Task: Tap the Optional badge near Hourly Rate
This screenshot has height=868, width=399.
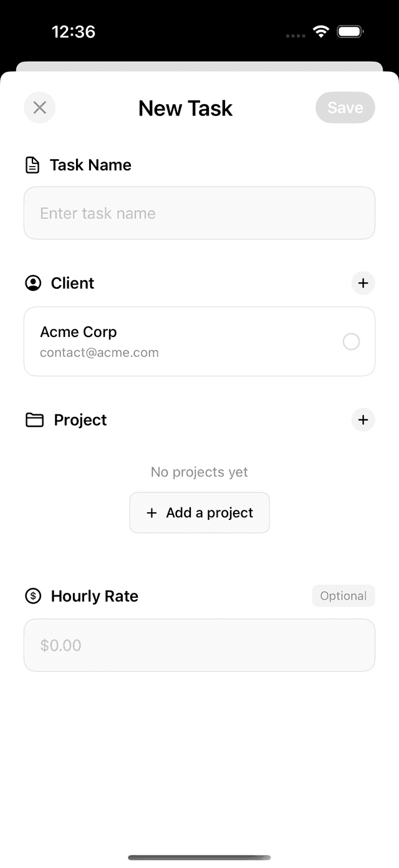Action: point(343,596)
